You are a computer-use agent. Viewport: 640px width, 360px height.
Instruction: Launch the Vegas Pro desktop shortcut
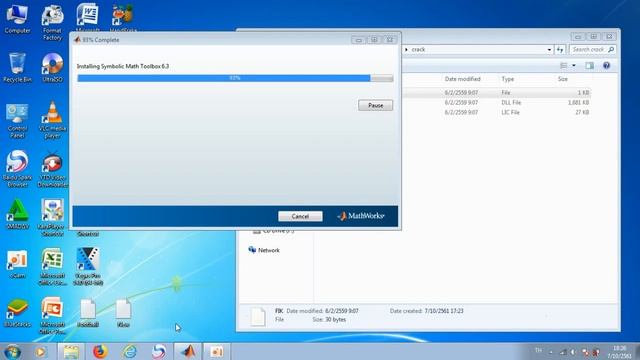pos(88,267)
